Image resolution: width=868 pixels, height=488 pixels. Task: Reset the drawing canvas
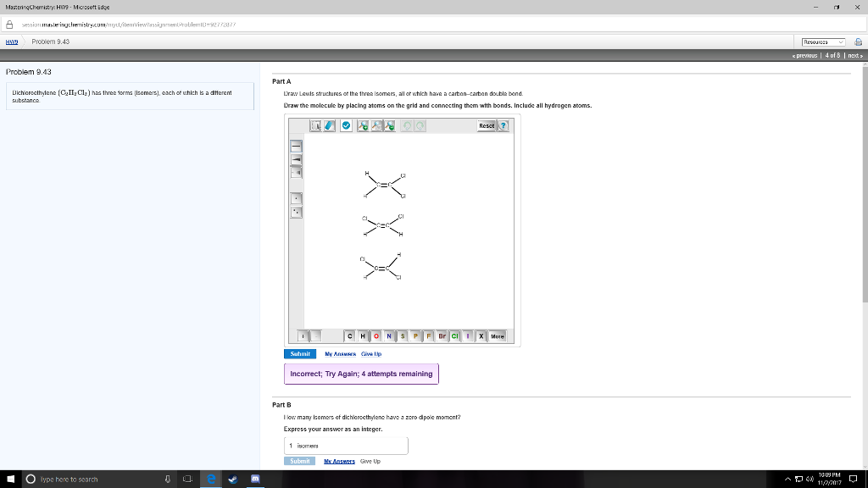[x=487, y=125]
